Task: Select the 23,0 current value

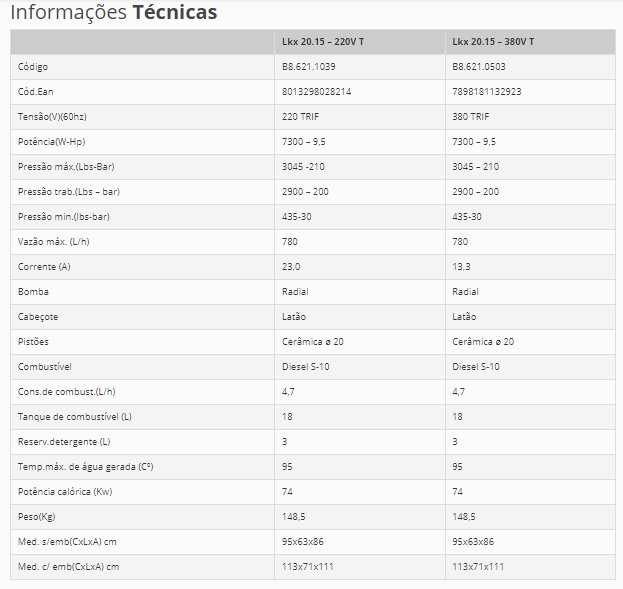Action: click(291, 267)
